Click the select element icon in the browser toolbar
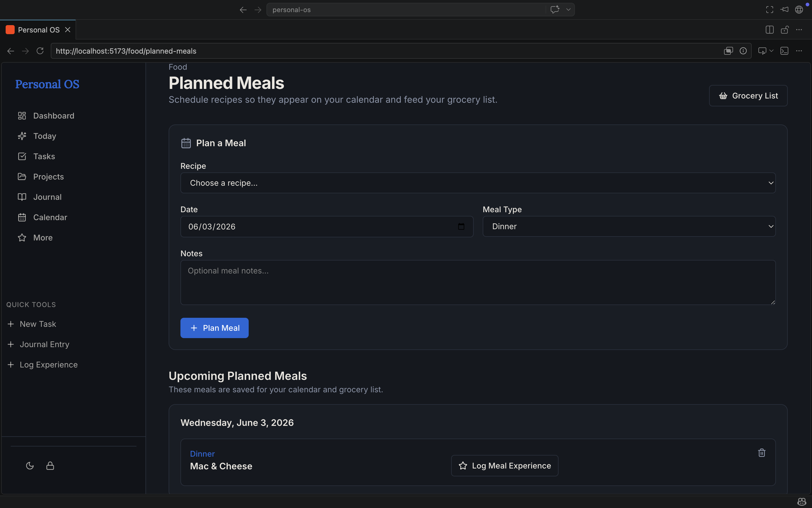Viewport: 812px width, 508px height. (x=762, y=51)
